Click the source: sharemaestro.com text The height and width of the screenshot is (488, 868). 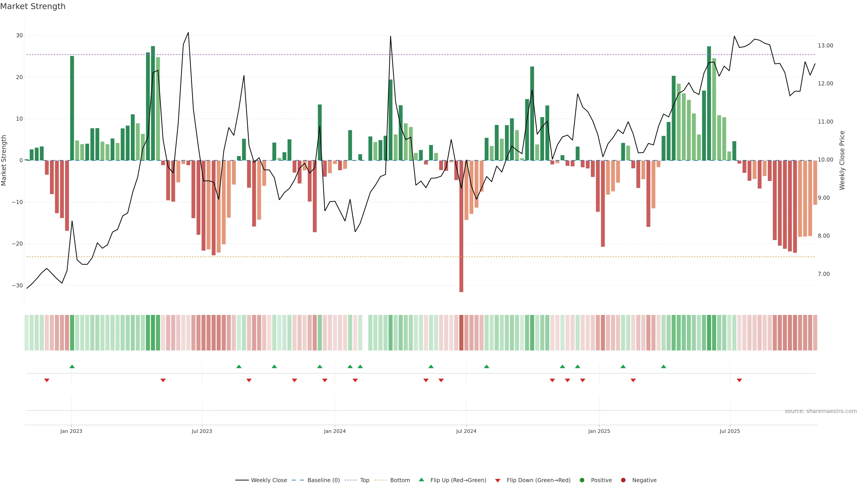(821, 411)
